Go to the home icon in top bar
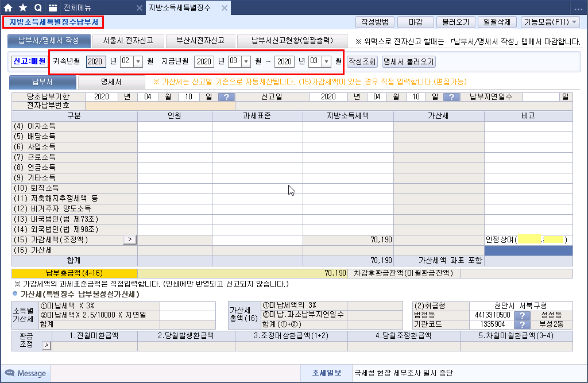 tap(8, 7)
